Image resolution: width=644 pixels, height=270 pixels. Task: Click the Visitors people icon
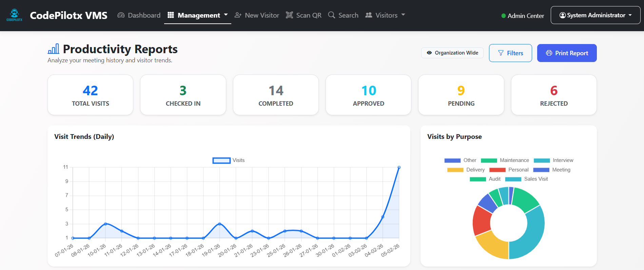[x=369, y=15]
